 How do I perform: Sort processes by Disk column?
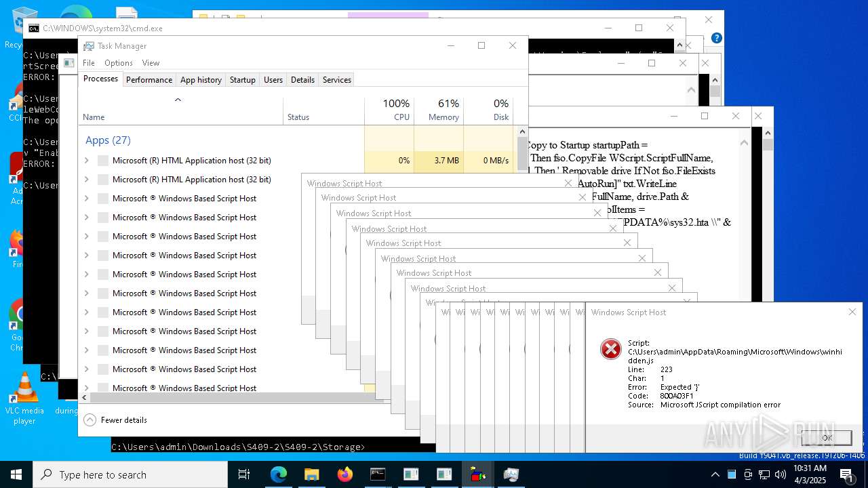pyautogui.click(x=488, y=111)
